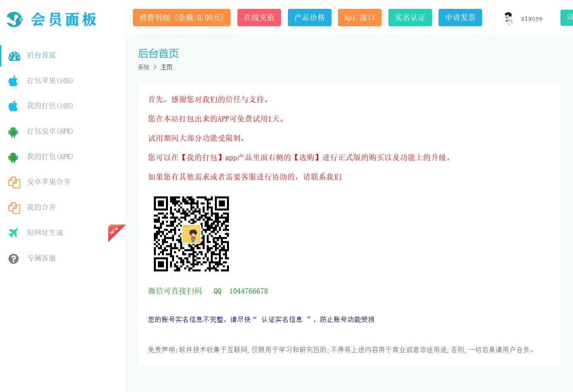Click Apple icon beside 我的打包(iOS)

pos(13,106)
